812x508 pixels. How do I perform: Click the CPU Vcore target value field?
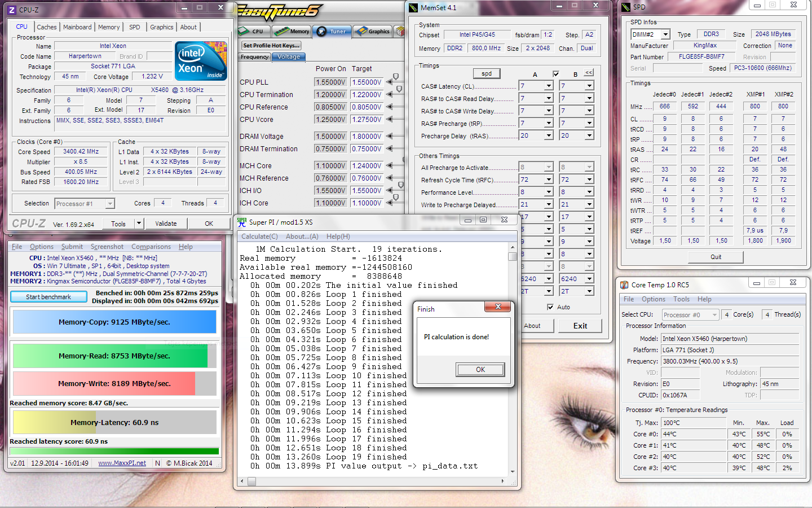click(x=367, y=120)
